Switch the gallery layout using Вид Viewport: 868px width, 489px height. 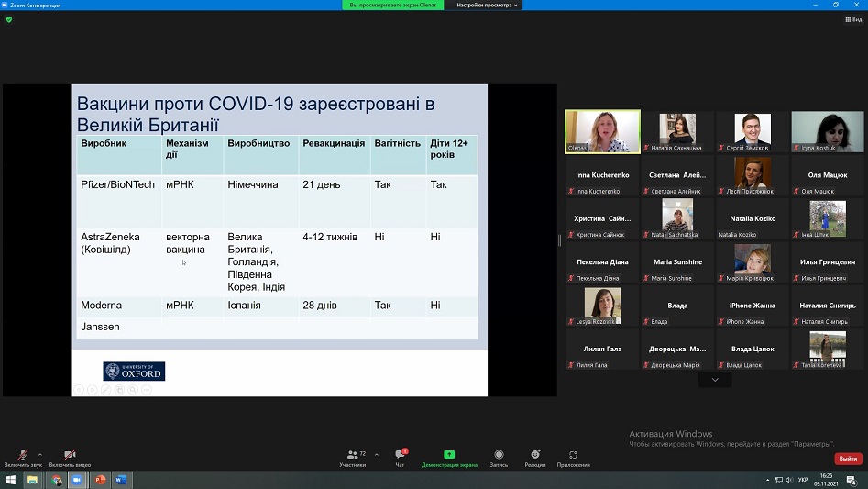click(x=852, y=19)
